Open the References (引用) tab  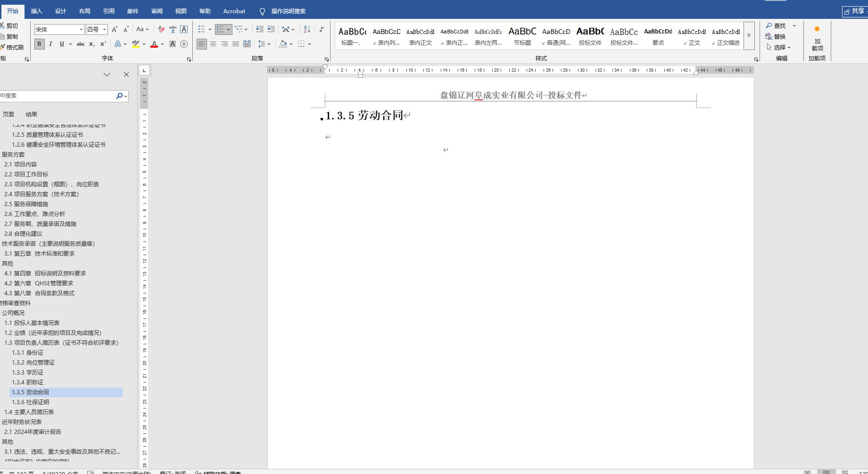pyautogui.click(x=108, y=11)
